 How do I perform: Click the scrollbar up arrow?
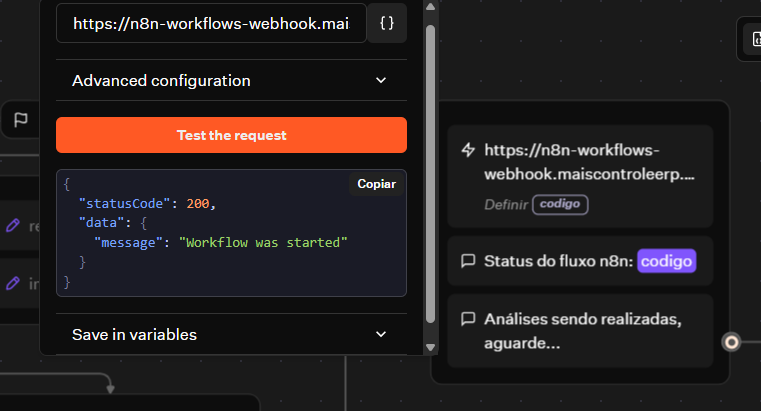pos(431,8)
